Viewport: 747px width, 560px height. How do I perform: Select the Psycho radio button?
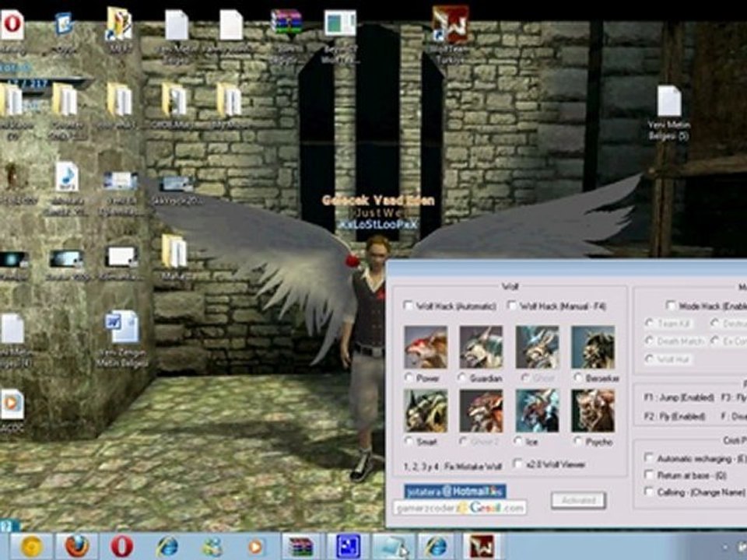tap(578, 442)
